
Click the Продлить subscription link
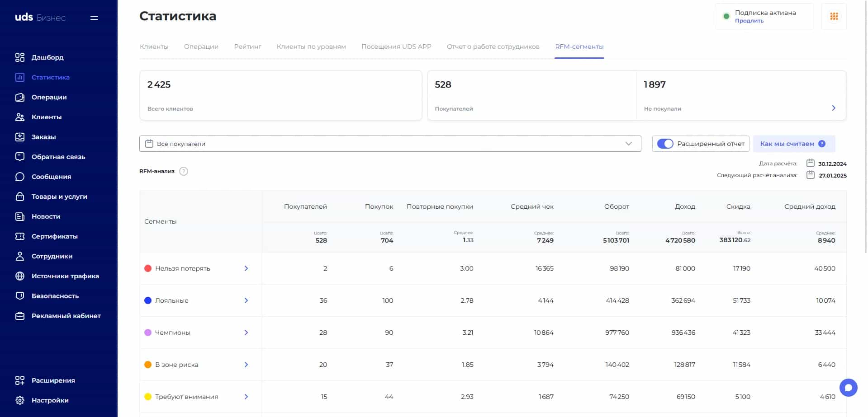coord(749,21)
